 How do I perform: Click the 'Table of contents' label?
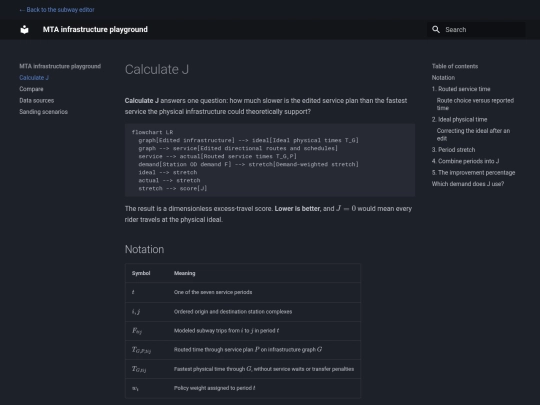click(455, 66)
